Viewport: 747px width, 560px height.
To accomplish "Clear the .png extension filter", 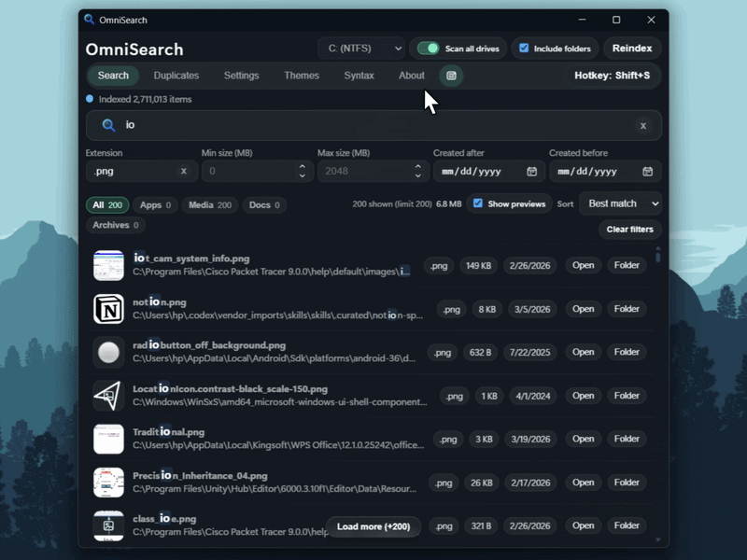I will tap(183, 171).
